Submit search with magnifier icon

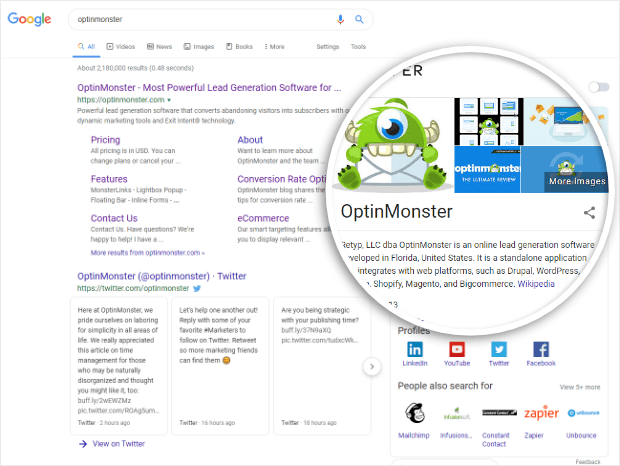(359, 19)
